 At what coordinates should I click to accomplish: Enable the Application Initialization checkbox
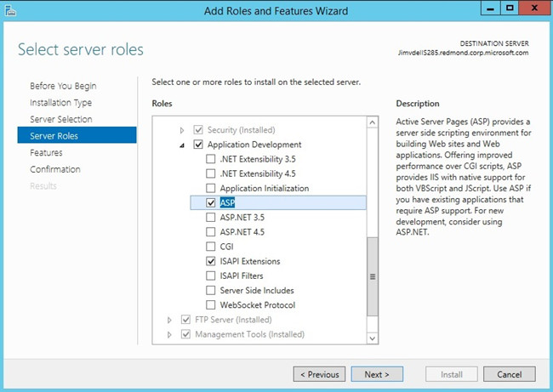point(210,188)
